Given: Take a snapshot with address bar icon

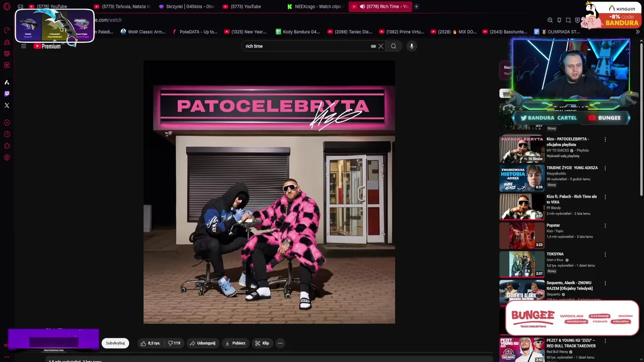Looking at the screenshot, I should 568,20.
